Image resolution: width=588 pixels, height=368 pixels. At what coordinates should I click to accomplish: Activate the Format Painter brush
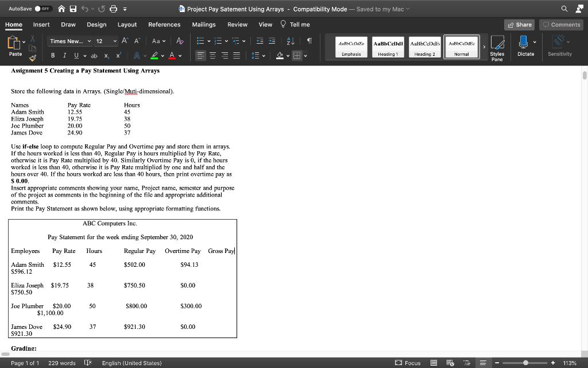tap(33, 58)
